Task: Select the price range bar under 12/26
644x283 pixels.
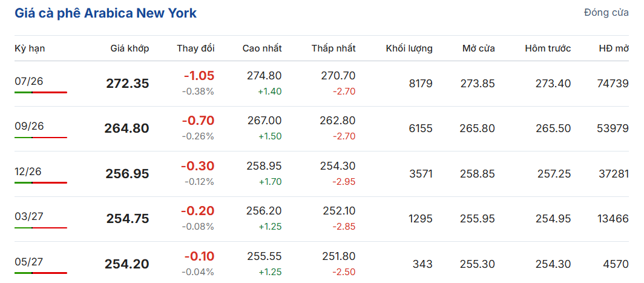Action: [x=41, y=182]
